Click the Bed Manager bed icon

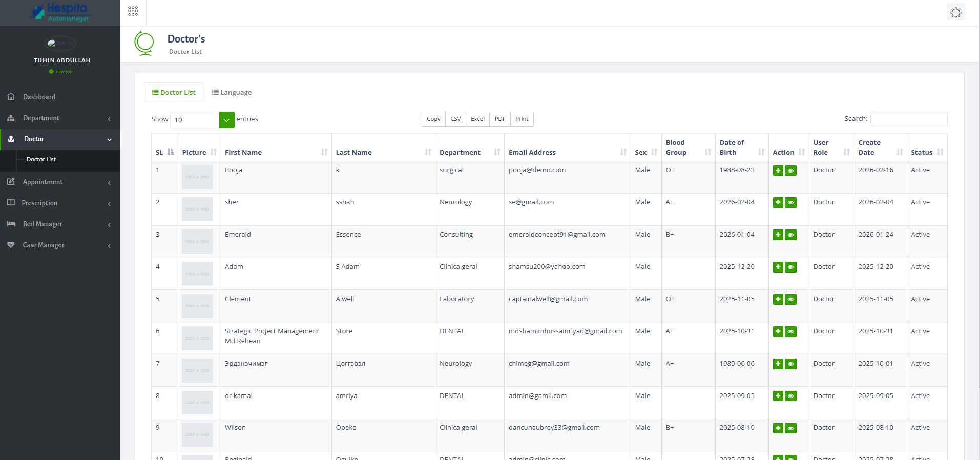click(11, 224)
